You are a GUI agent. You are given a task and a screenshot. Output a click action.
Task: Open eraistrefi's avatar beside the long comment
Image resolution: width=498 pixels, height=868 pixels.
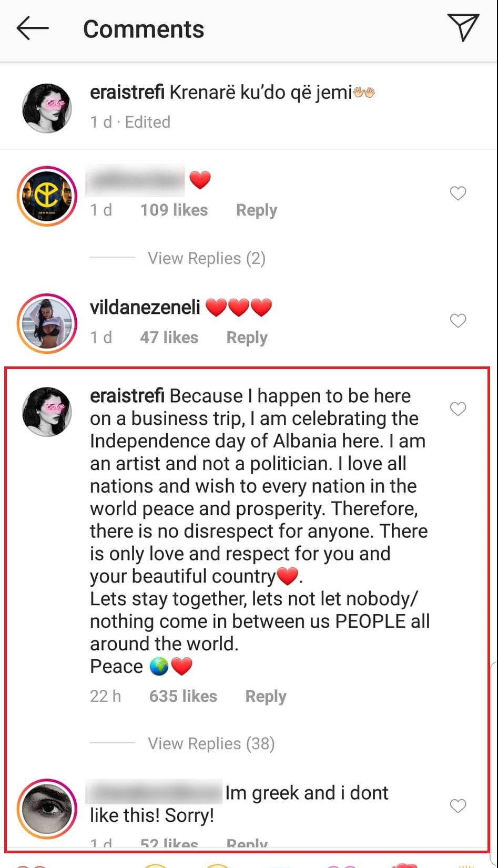47,412
